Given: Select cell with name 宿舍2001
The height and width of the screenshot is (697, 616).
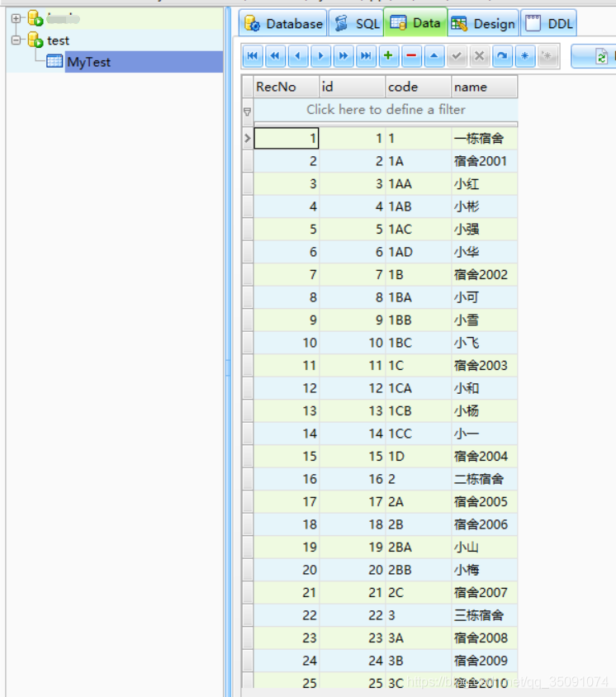Looking at the screenshot, I should click(x=485, y=161).
